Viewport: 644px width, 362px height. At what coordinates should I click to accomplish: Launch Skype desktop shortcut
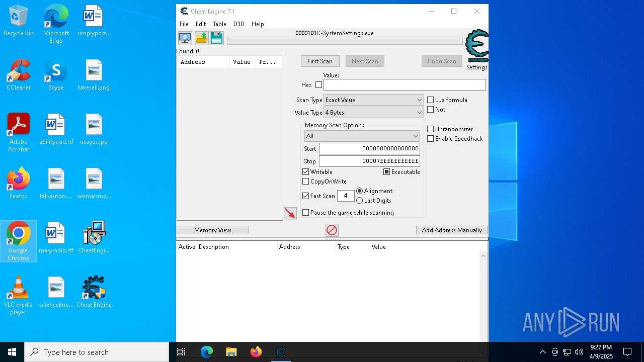(56, 75)
